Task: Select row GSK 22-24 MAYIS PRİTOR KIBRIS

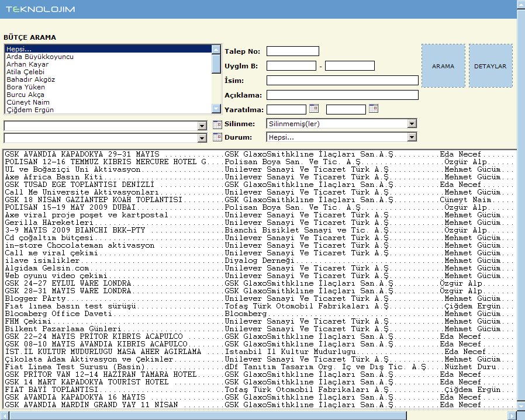Action: 260,336
